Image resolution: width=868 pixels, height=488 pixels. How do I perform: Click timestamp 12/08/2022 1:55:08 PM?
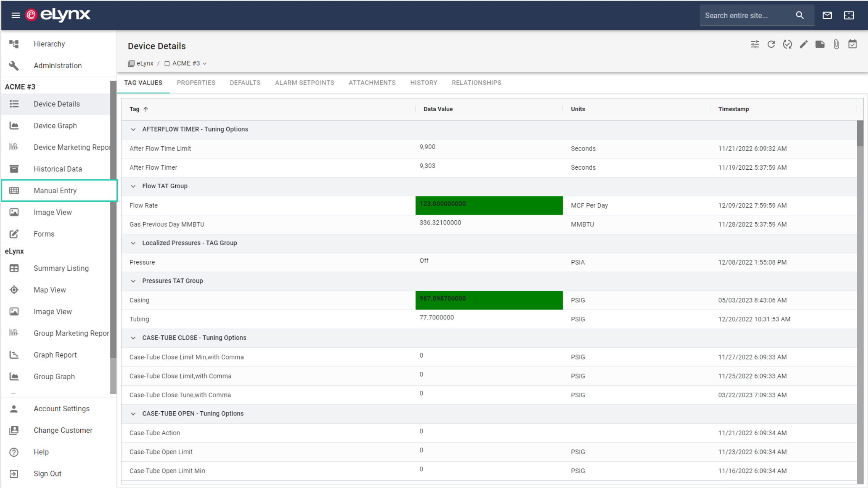coord(752,262)
